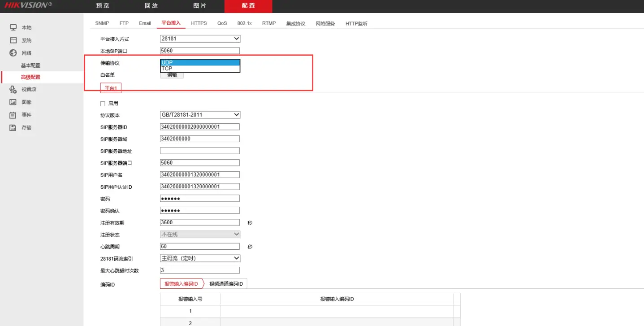
Task: Open the 28181码流索引 dropdown
Action: (x=200, y=258)
